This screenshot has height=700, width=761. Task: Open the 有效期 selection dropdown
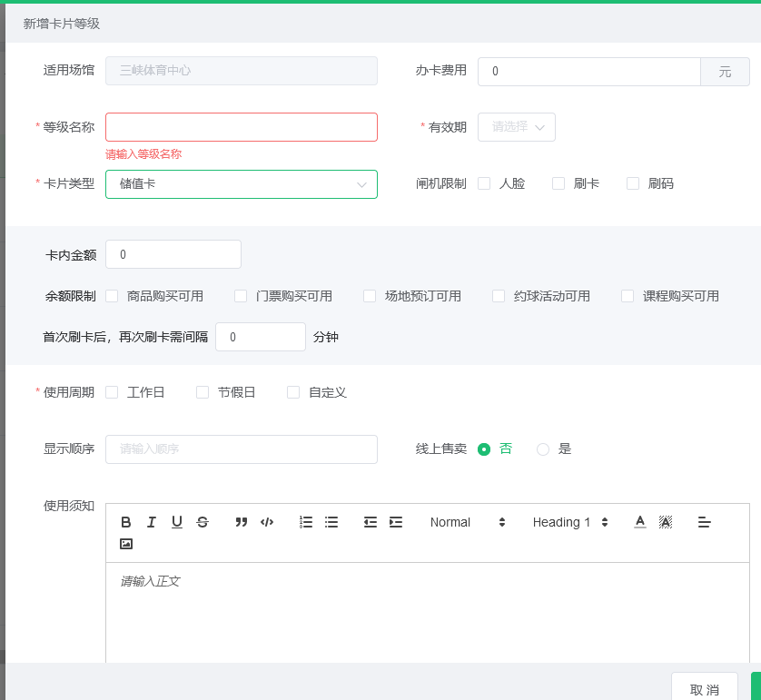point(516,127)
